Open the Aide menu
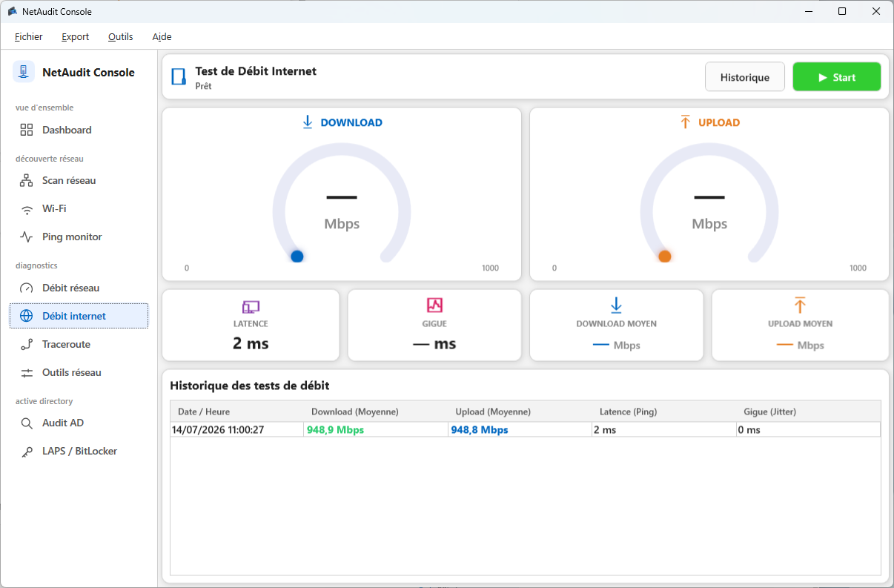 pyautogui.click(x=162, y=36)
